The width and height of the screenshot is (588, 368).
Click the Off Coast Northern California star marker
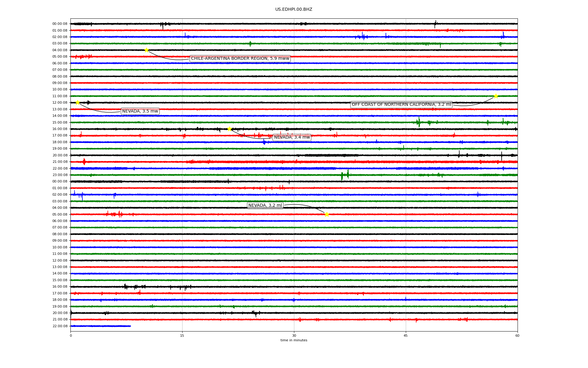coord(496,96)
